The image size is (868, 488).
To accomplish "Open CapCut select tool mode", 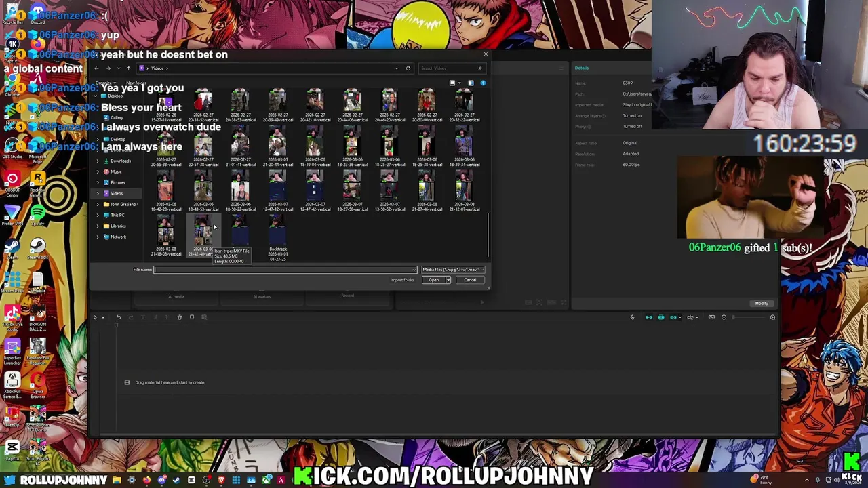I will (95, 317).
